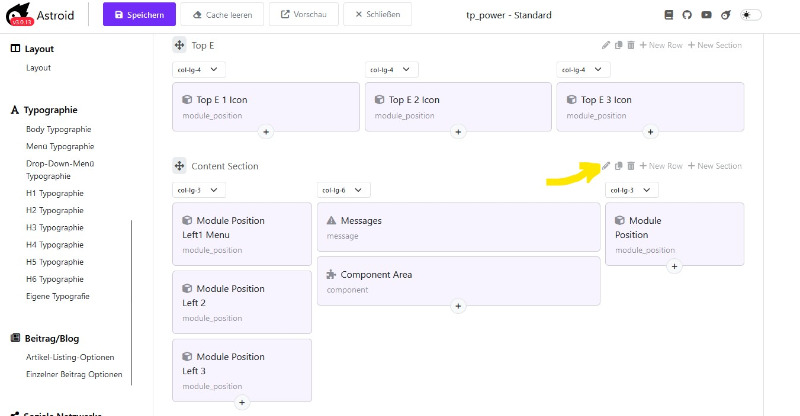Viewport: 800px width, 416px height.
Task: Open the col-lg-3 dropdown above Left1 Menu
Action: pos(198,190)
